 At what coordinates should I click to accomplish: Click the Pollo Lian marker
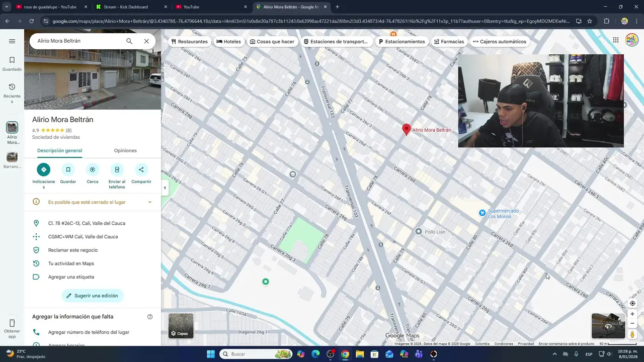(418, 231)
